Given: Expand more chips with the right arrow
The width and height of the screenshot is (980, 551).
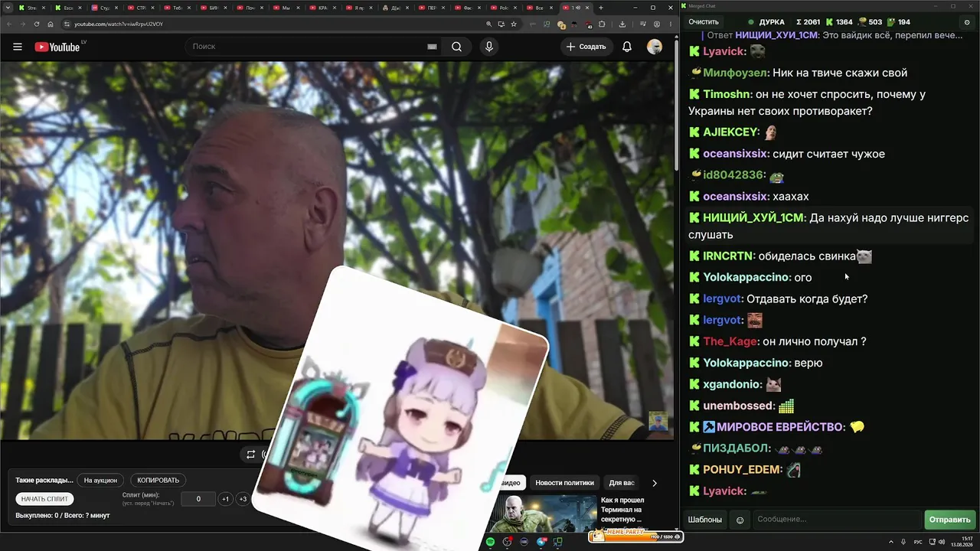Looking at the screenshot, I should pos(654,483).
